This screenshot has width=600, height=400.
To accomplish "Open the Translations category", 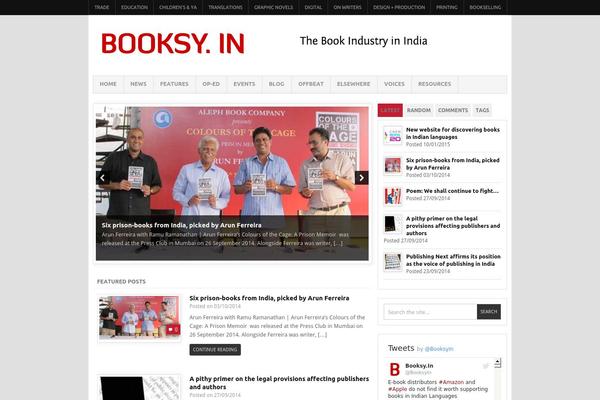I will pos(225,7).
